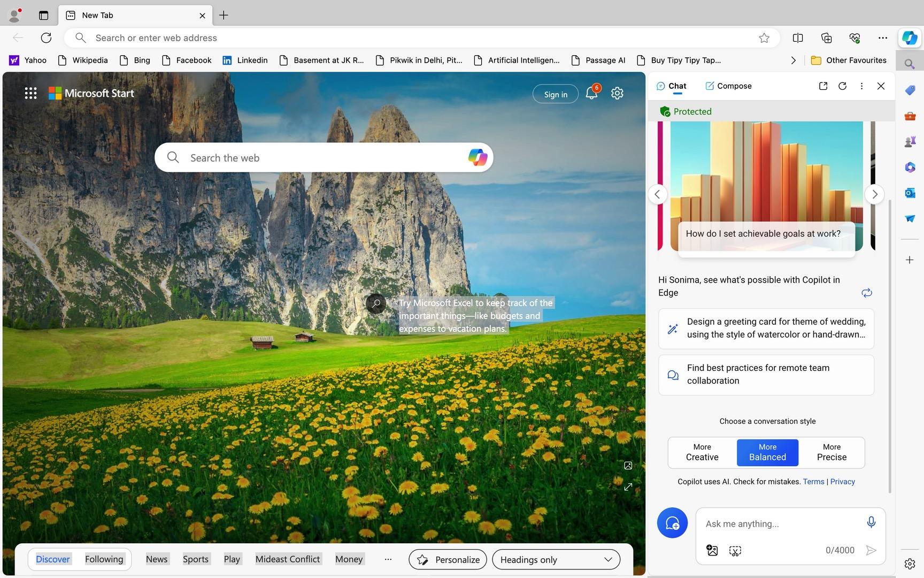The height and width of the screenshot is (578, 924).
Task: Switch to the Compose tab in Copilot
Action: (x=728, y=86)
